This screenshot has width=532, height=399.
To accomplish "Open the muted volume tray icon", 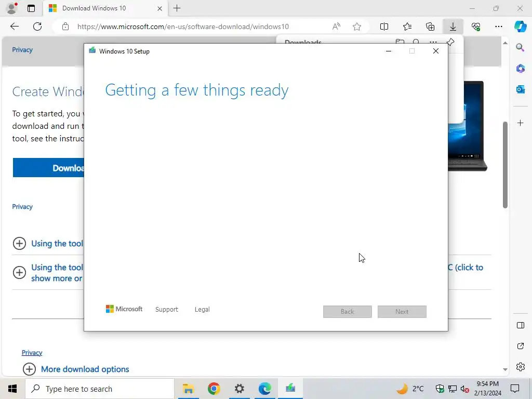I will pos(465,389).
